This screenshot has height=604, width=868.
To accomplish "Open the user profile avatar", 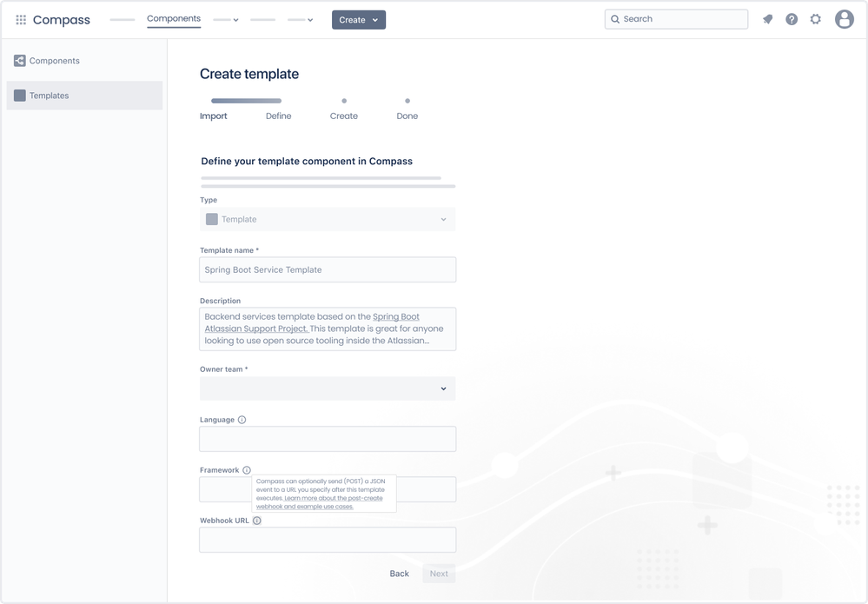I will pyautogui.click(x=845, y=19).
